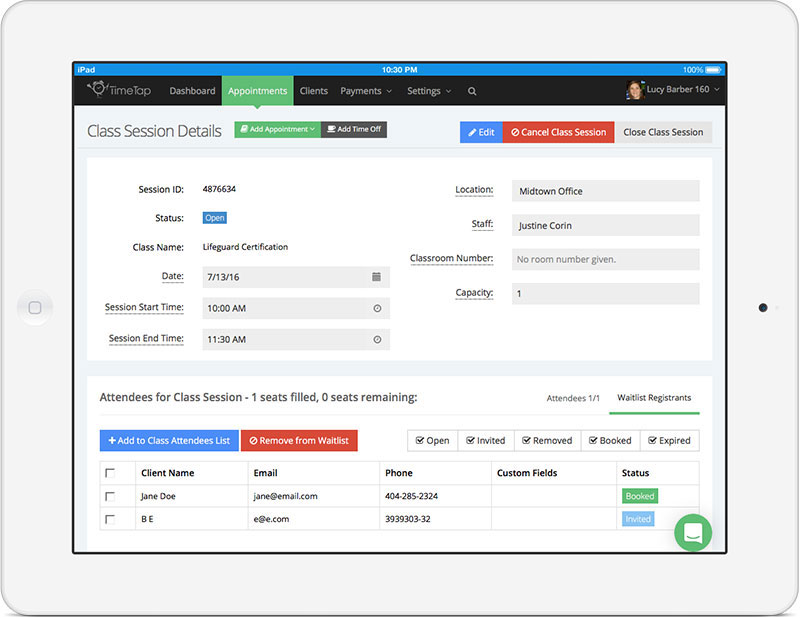
Task: Open the calendar icon in Date field
Action: click(377, 277)
